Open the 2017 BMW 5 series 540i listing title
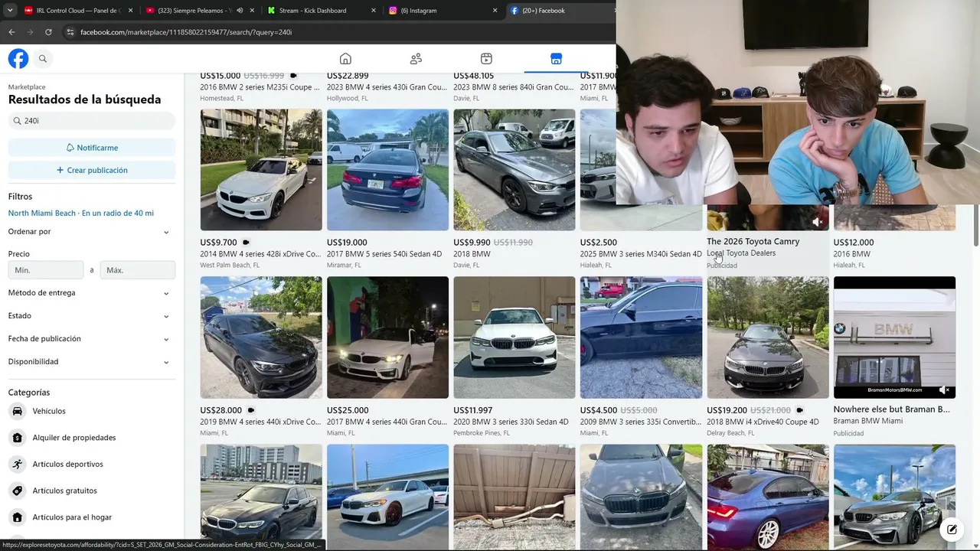Screen dimensions: 980x551 coord(384,254)
